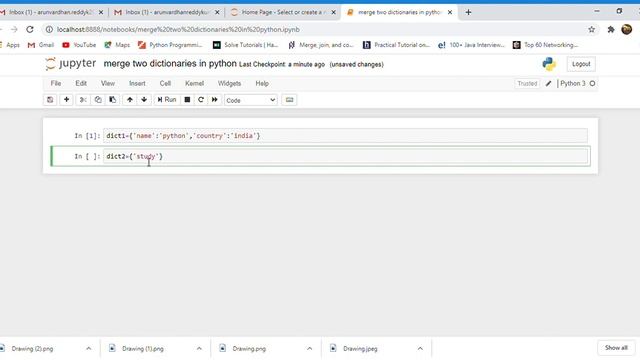Click into the dict1 code cell
The width and height of the screenshot is (640, 360).
coord(345,136)
